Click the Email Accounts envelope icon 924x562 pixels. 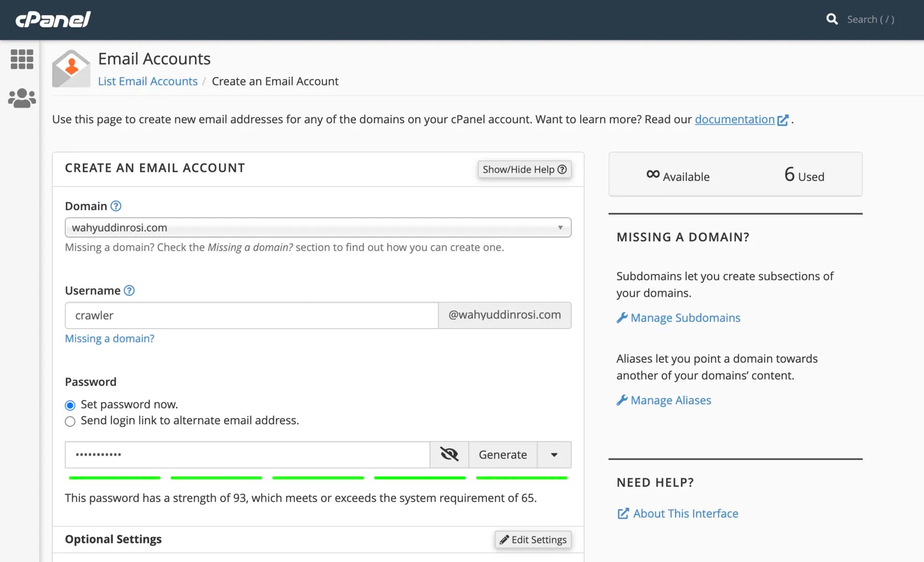tap(71, 69)
